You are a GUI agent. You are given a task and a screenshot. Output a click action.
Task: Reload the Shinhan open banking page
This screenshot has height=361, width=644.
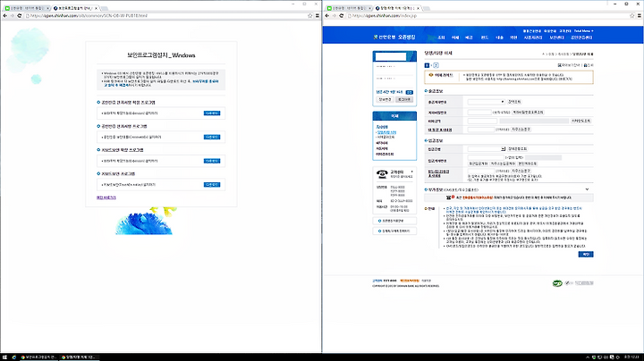coord(342,15)
